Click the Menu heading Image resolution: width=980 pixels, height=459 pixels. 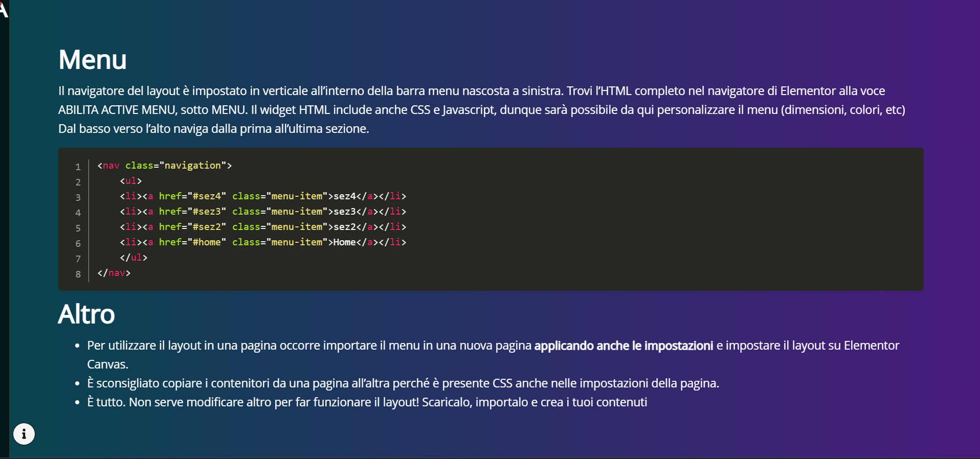point(93,60)
